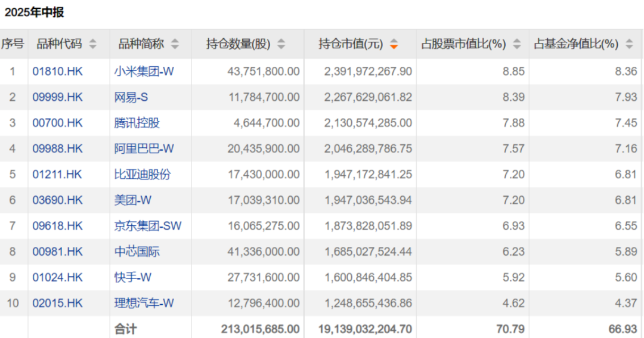Select market value 2,130,574,285.00

368,123
